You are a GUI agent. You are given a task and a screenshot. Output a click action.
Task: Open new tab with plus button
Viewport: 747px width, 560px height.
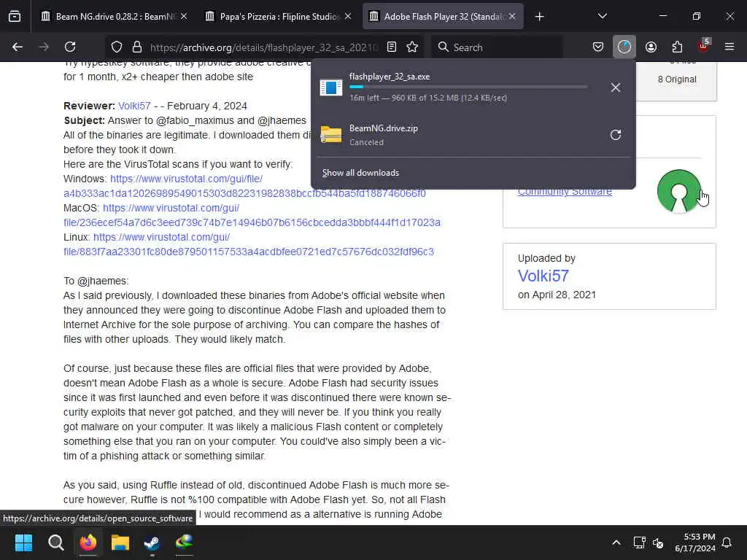pyautogui.click(x=539, y=17)
